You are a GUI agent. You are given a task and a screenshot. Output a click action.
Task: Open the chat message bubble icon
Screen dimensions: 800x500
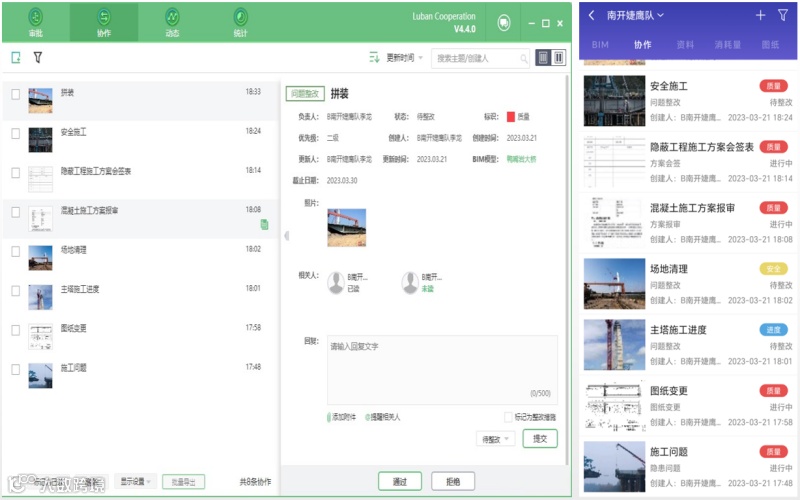pos(504,23)
